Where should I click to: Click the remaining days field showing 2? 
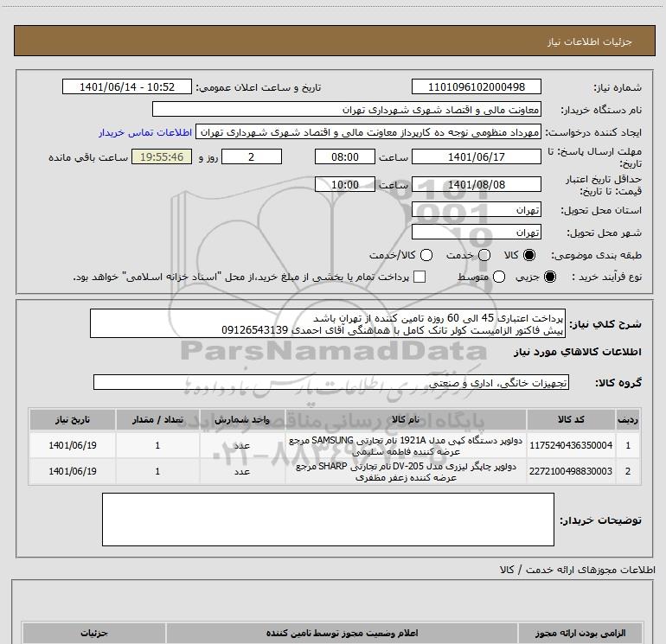pyautogui.click(x=252, y=157)
